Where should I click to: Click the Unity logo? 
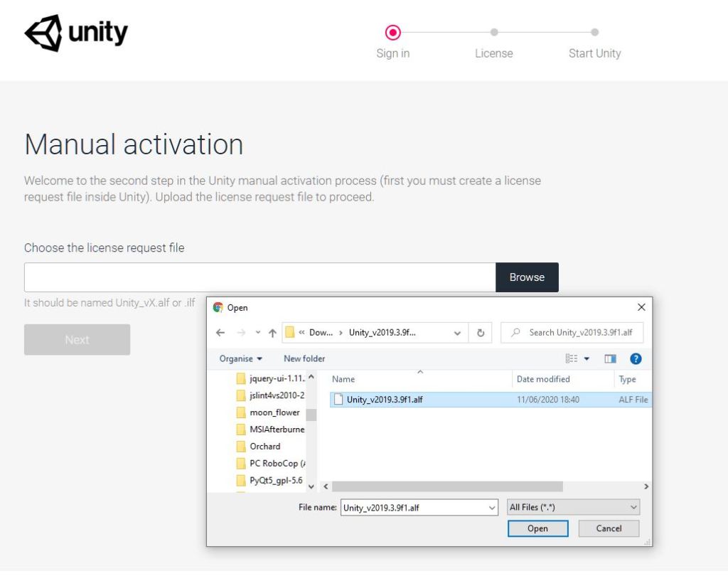click(x=76, y=33)
